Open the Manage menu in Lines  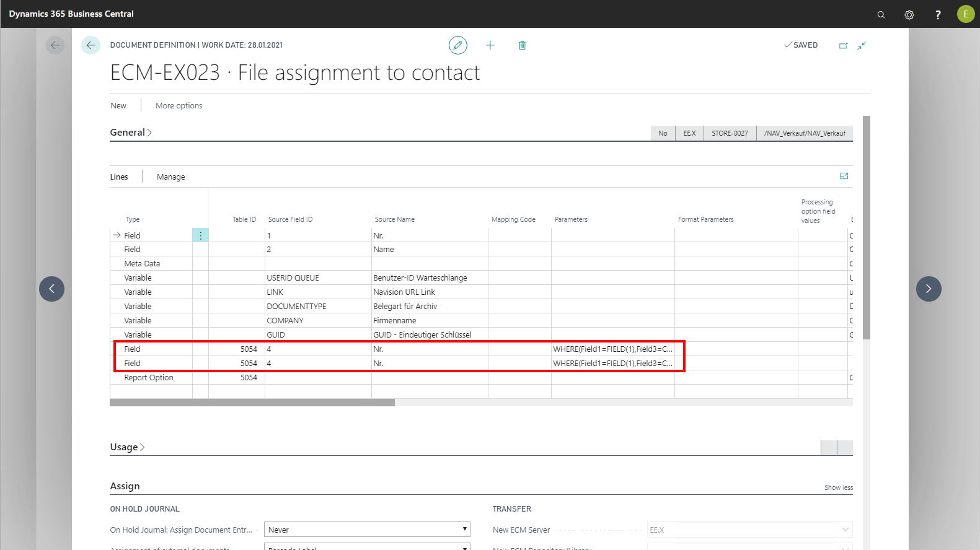170,177
